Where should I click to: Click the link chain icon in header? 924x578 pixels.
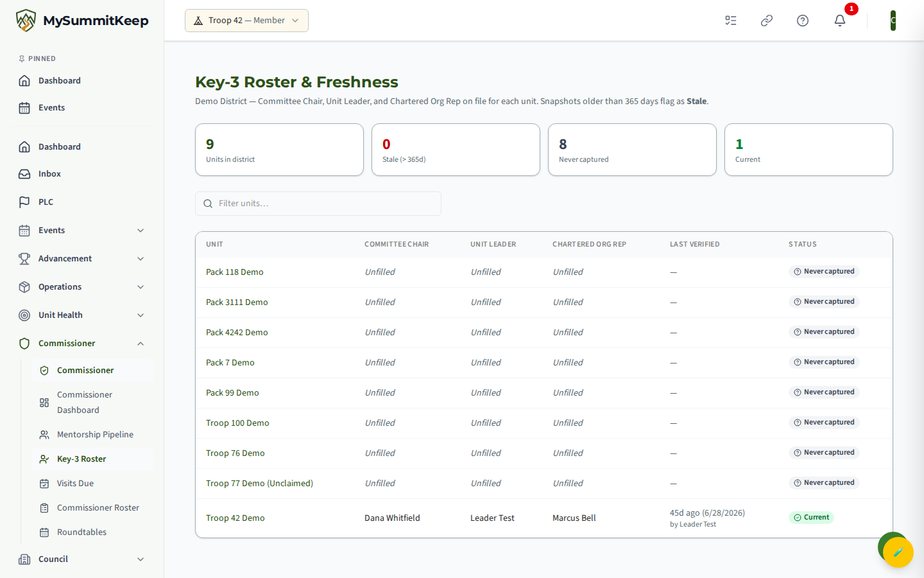tap(767, 21)
